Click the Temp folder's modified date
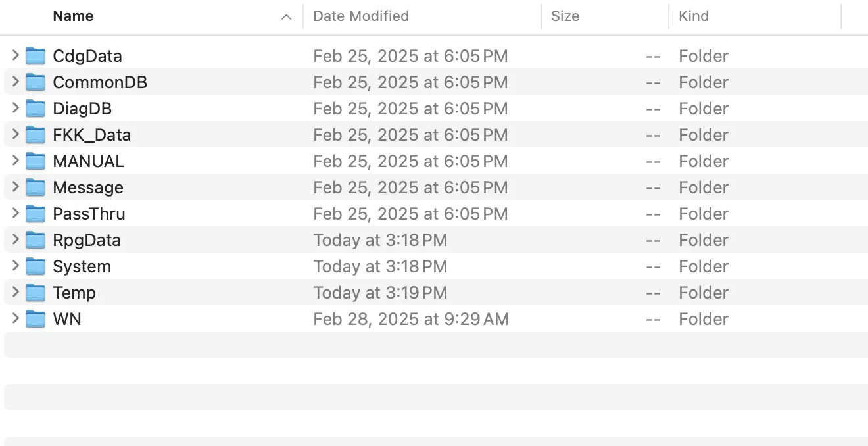 click(x=380, y=293)
